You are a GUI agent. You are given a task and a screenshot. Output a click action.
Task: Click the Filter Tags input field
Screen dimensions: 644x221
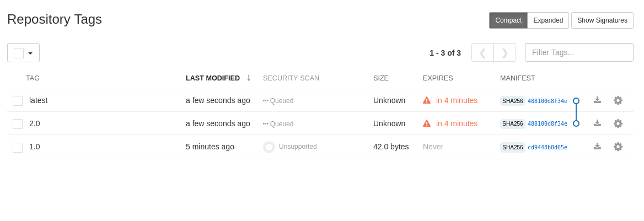coord(579,52)
